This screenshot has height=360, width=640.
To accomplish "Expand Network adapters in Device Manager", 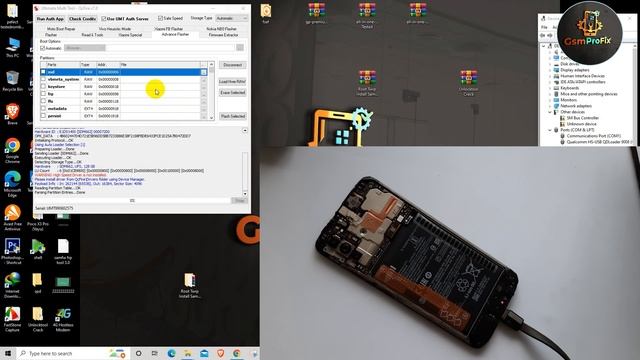I will pyautogui.click(x=550, y=106).
